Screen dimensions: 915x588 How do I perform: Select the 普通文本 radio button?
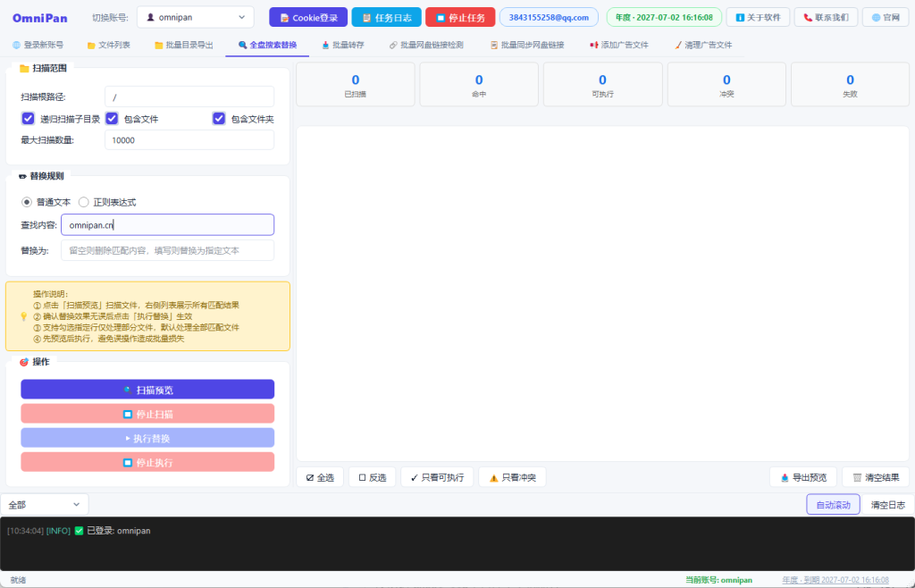pyautogui.click(x=26, y=202)
